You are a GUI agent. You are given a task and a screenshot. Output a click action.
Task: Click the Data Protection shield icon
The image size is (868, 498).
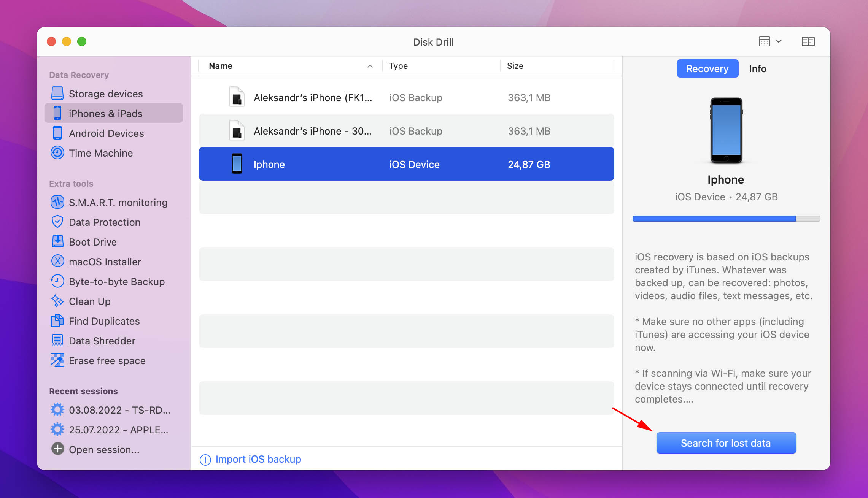click(x=57, y=222)
